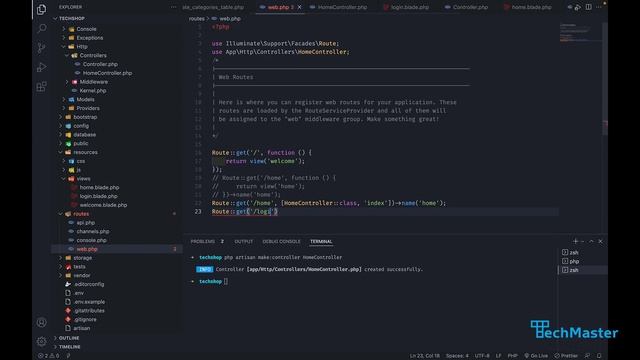Collapse the Http folder
Viewport: 640px width, 360px height.
82,47
